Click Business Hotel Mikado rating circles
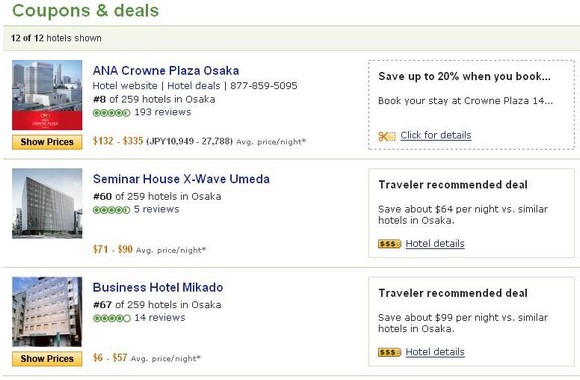580x380 pixels. (x=111, y=318)
